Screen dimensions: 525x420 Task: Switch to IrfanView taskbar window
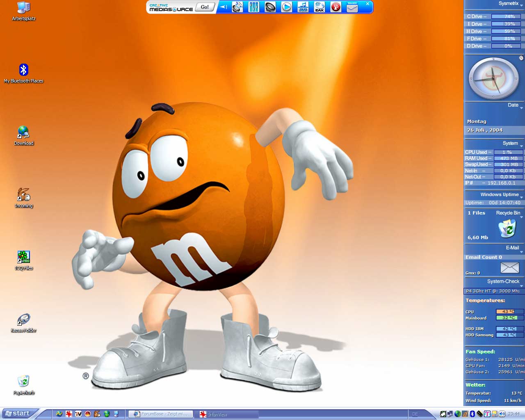click(226, 414)
